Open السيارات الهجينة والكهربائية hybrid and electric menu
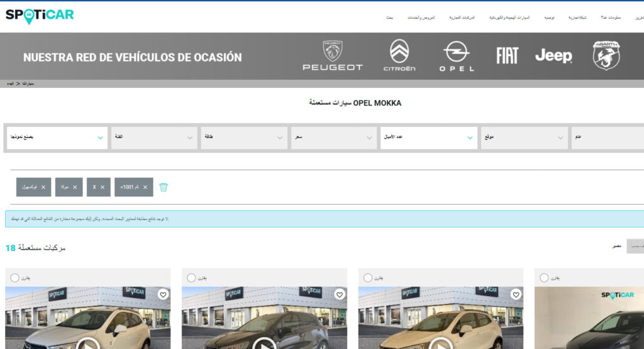644x349 pixels. tap(509, 18)
